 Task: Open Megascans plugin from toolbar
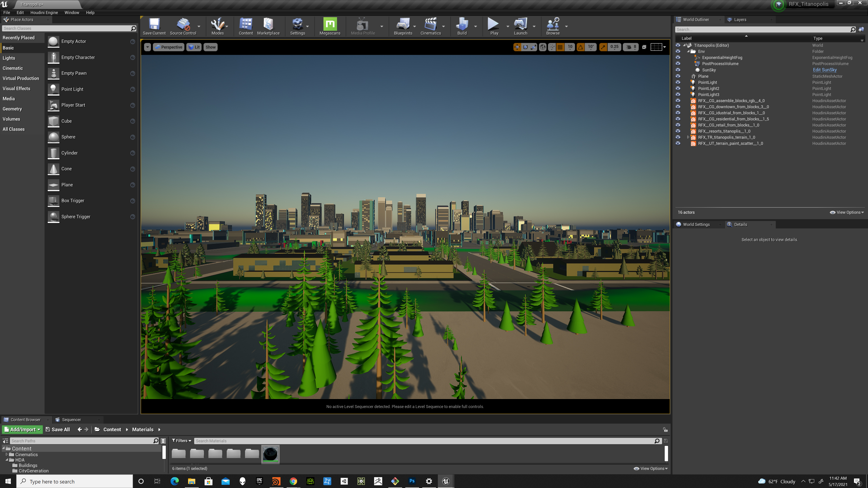(330, 26)
